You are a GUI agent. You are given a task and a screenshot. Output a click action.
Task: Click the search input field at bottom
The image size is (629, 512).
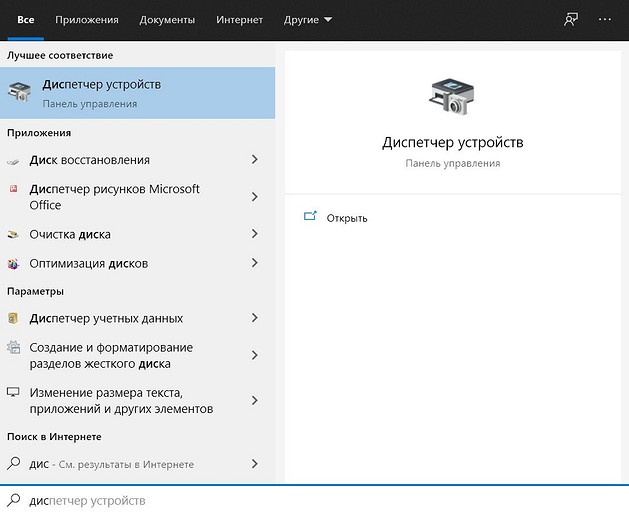(300, 500)
